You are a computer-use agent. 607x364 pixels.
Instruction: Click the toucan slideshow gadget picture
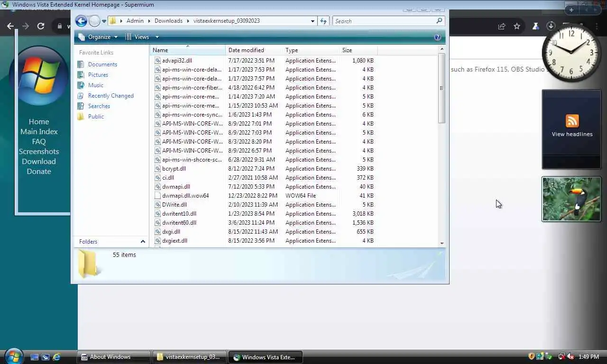[571, 199]
